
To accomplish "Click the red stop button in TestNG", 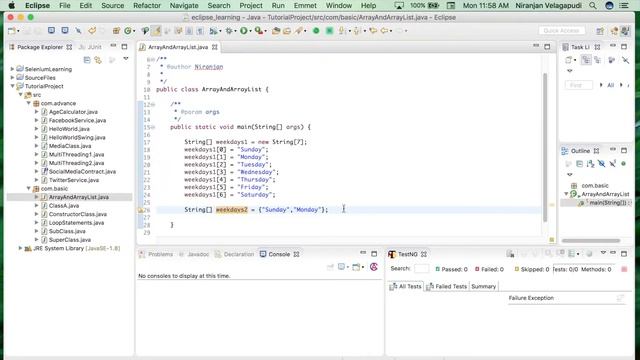I will tap(624, 269).
